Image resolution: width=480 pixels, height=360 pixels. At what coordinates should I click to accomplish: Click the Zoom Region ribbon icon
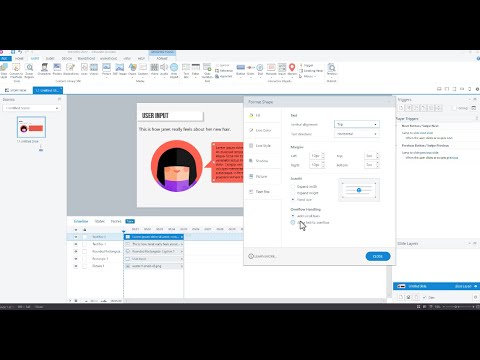pyautogui.click(x=29, y=71)
